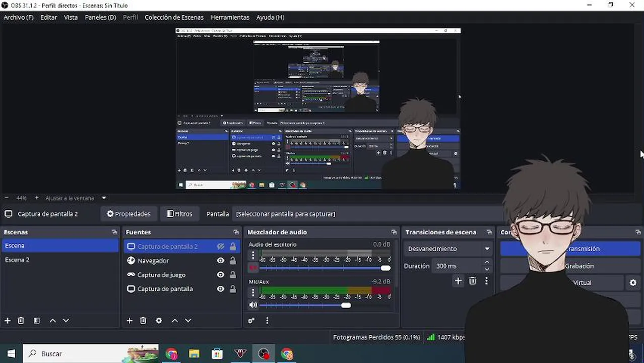
Task: Click Windows Start button
Action: [11, 354]
